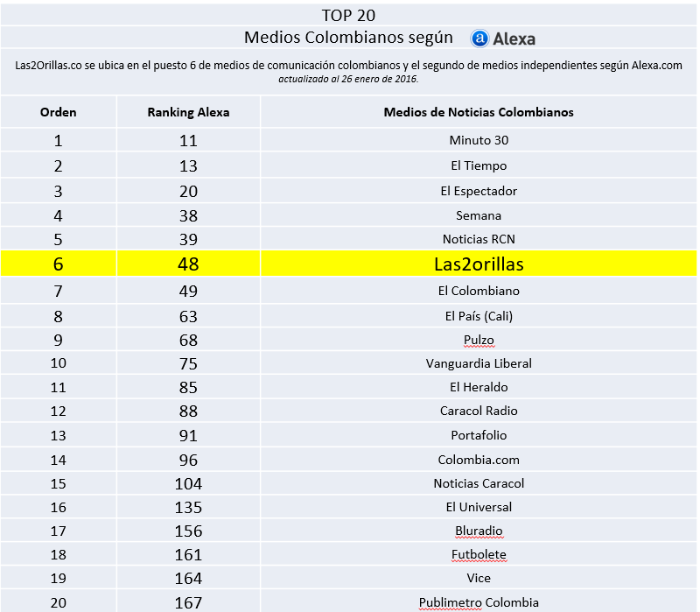Image resolution: width=700 pixels, height=612 pixels.
Task: Click the Publimetro Colombia cell
Action: pyautogui.click(x=479, y=602)
